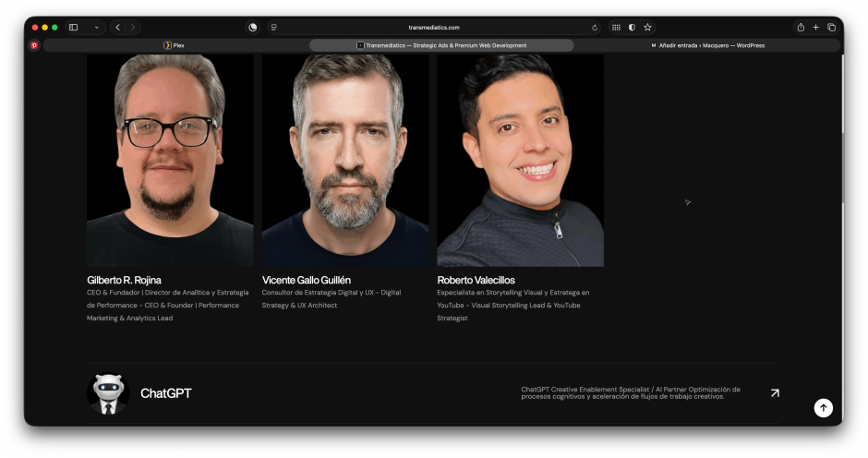Go back to the previous page
868x458 pixels.
tap(118, 28)
